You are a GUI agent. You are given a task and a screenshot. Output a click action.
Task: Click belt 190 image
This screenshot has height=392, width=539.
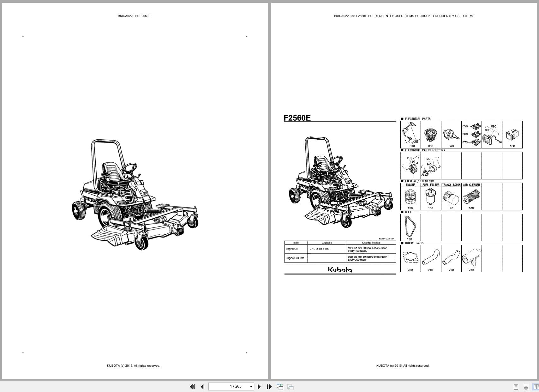[x=410, y=227]
